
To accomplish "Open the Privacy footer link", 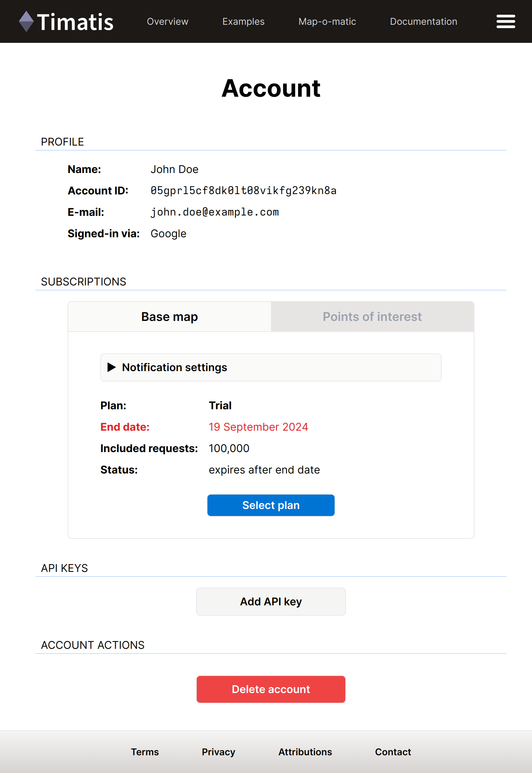I will tap(218, 752).
